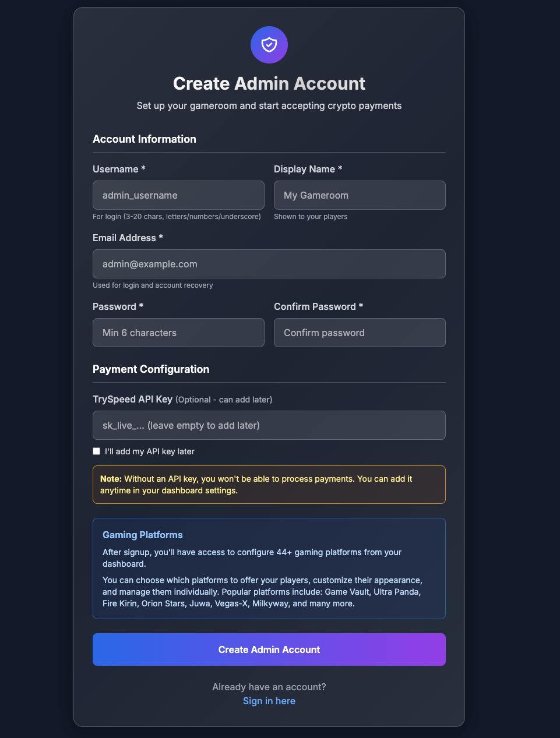
Task: Select the Display Name field
Action: [x=360, y=195]
